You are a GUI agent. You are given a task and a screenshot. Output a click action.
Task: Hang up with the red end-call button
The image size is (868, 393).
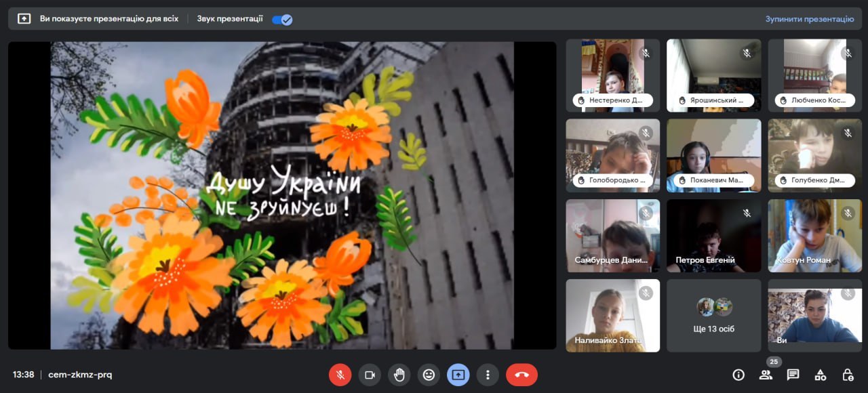coord(521,375)
